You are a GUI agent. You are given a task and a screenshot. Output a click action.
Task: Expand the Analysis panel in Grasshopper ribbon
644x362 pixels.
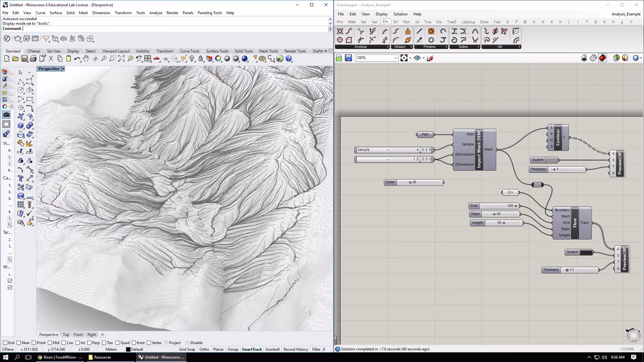pos(388,47)
